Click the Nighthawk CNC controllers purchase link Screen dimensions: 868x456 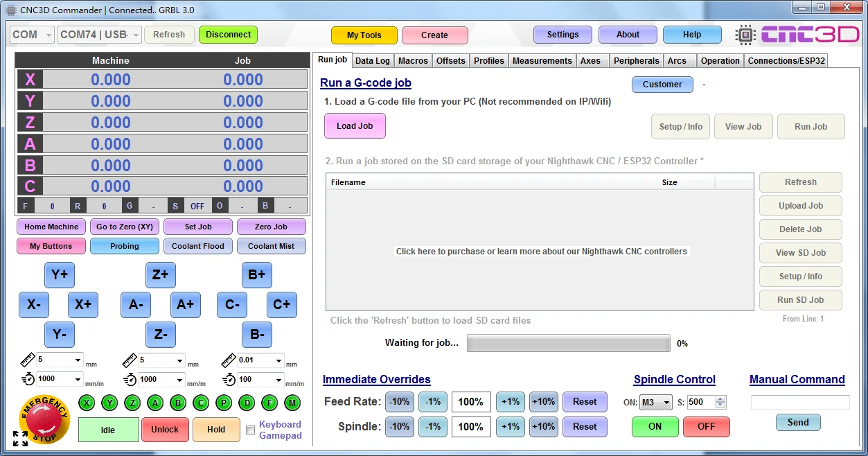[542, 252]
